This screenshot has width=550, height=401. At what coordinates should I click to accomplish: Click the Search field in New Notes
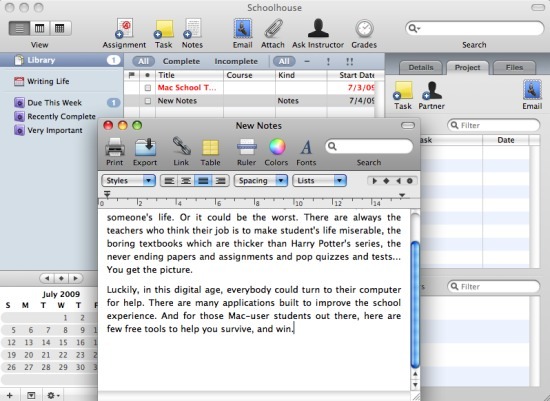(369, 146)
